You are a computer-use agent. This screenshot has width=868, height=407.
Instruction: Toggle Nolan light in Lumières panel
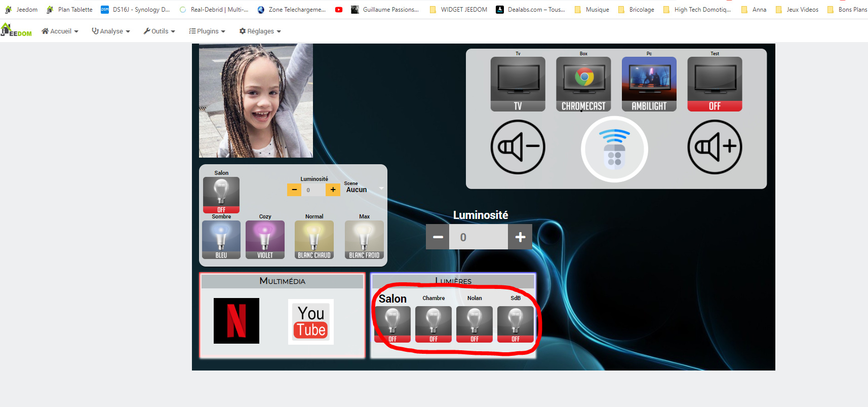(475, 324)
